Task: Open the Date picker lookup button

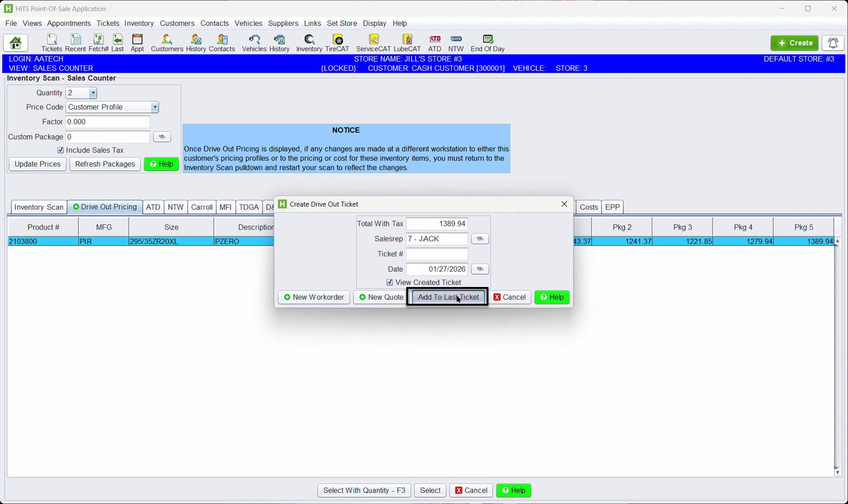Action: 480,269
